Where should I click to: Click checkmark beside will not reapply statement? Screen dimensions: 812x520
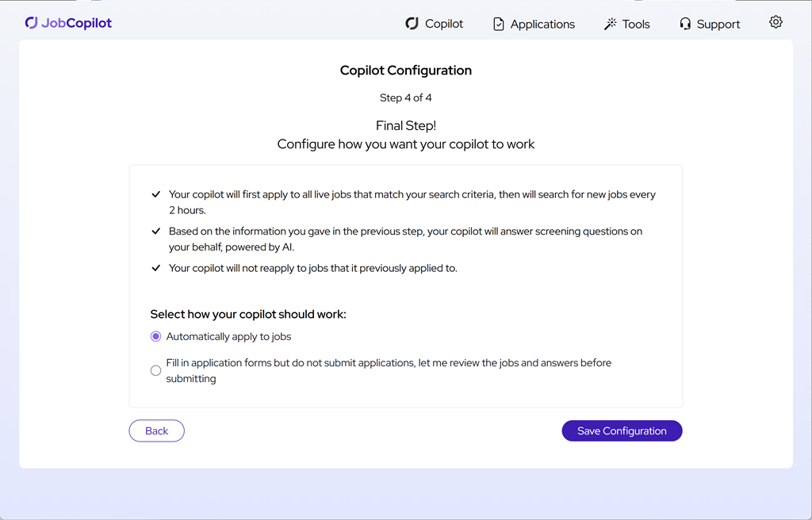(156, 268)
